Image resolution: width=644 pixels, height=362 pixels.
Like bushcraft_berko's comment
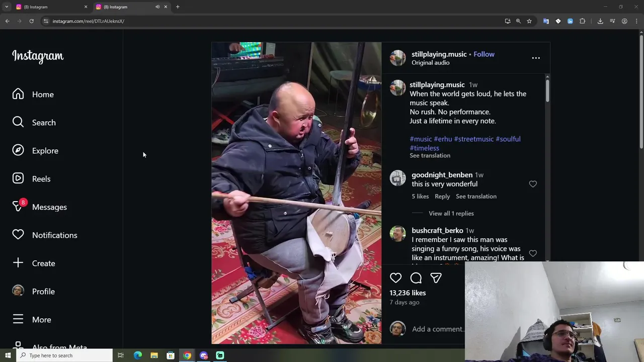533,253
